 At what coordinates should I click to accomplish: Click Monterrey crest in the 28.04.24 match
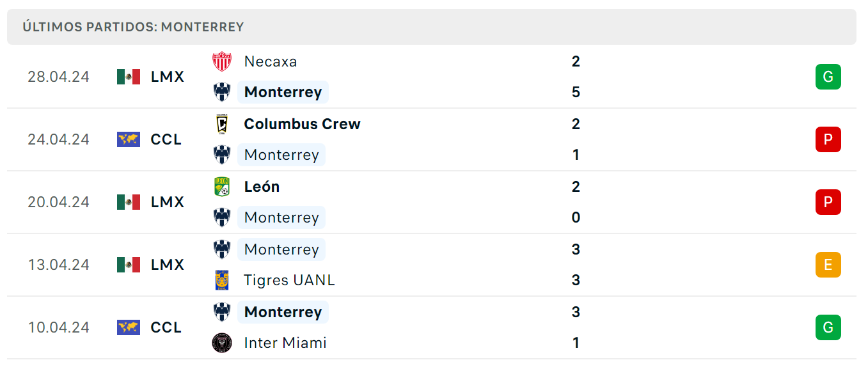222,92
